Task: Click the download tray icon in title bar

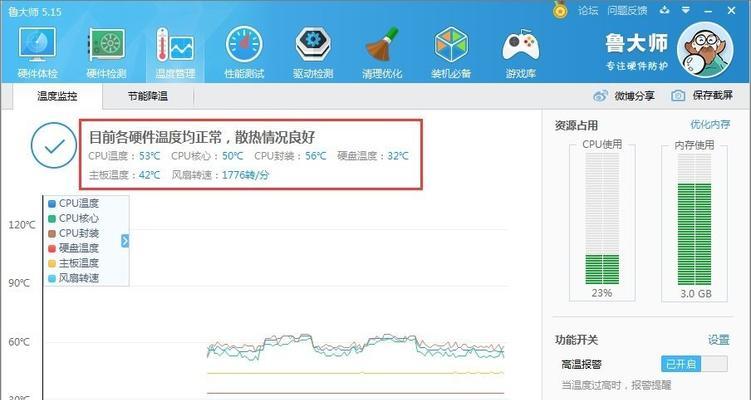Action: coord(664,10)
